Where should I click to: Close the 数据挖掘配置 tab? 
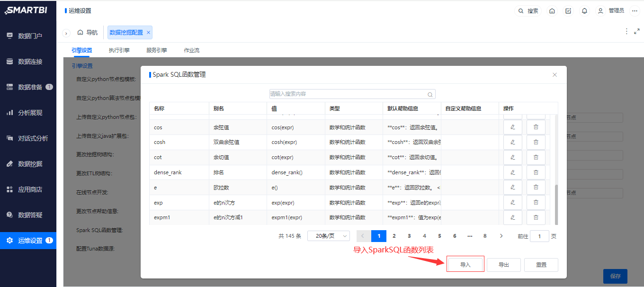pyautogui.click(x=148, y=33)
